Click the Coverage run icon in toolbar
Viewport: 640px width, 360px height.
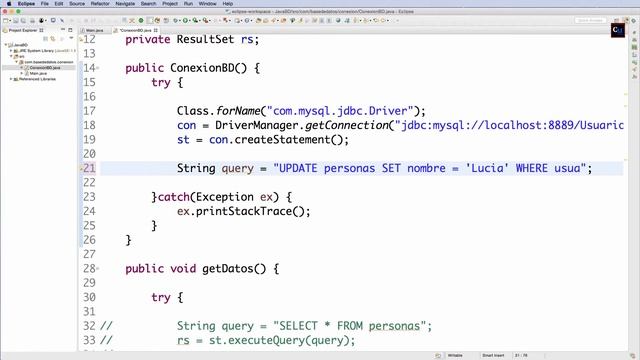tap(196, 20)
